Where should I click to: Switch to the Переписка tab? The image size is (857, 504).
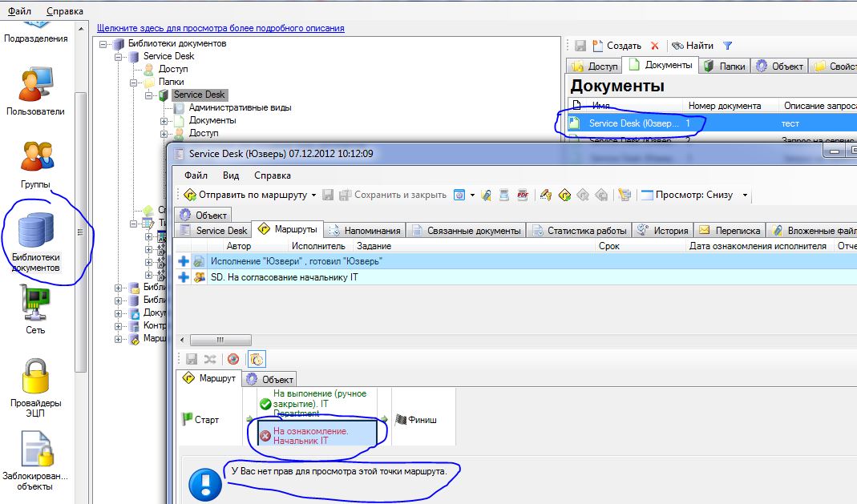coord(729,231)
